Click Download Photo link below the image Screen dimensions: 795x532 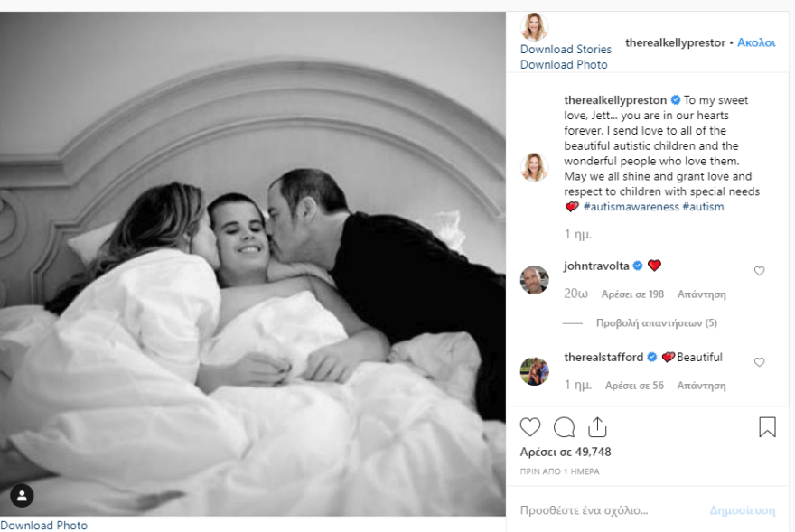43,526
